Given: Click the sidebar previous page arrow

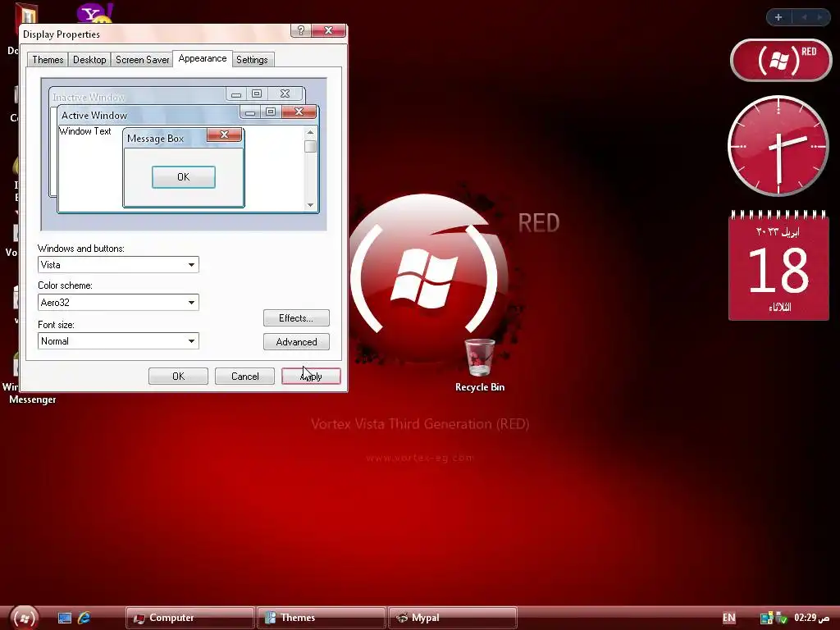Looking at the screenshot, I should coord(804,17).
